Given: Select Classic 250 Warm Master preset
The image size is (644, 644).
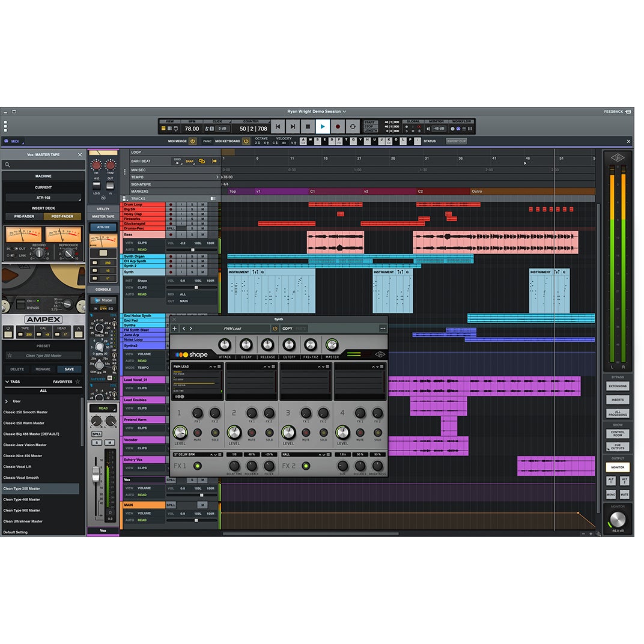Looking at the screenshot, I should pos(24,423).
